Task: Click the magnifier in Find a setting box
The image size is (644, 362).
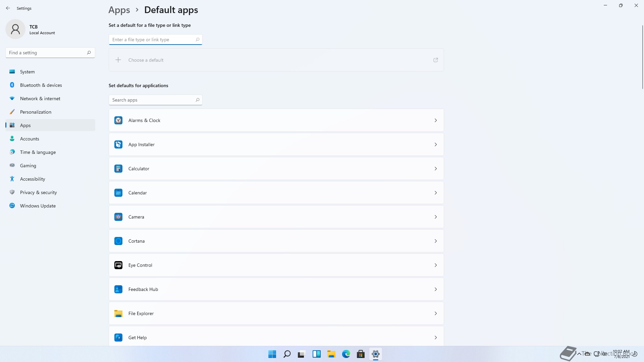Action: [89, 53]
